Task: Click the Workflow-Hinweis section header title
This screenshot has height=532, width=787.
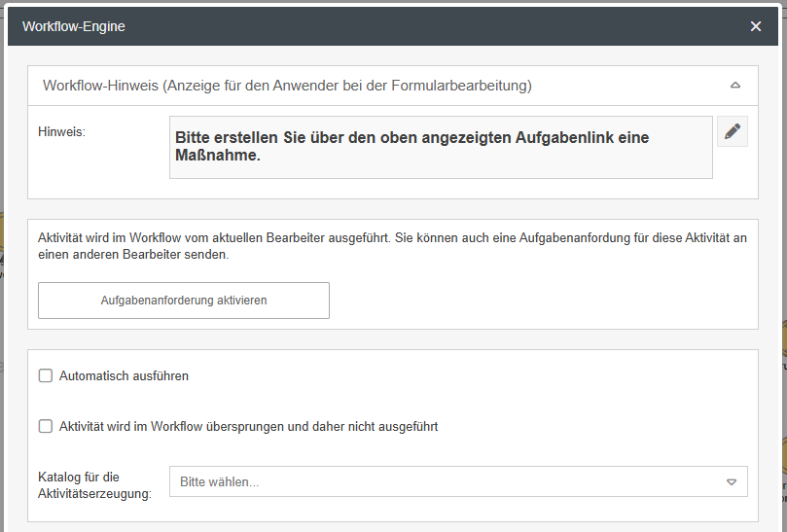Action: pos(287,86)
